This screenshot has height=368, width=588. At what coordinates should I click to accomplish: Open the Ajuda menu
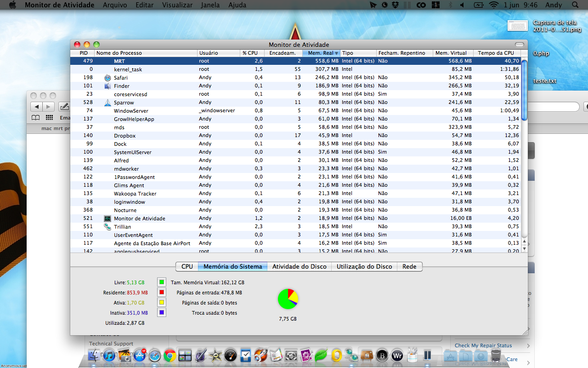(237, 5)
